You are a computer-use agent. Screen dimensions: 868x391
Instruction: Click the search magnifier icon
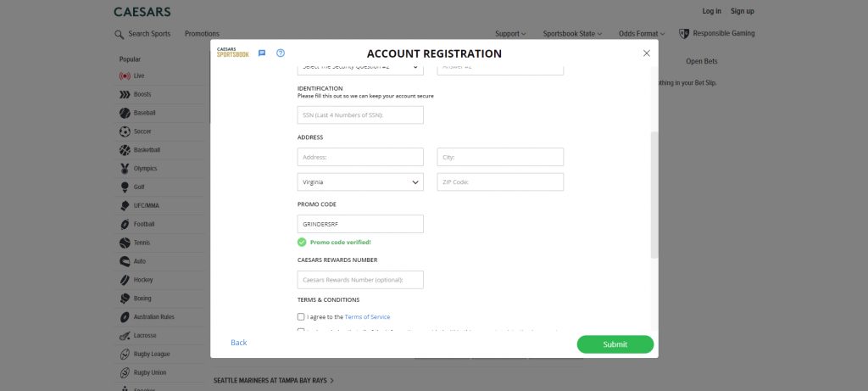[x=119, y=34]
